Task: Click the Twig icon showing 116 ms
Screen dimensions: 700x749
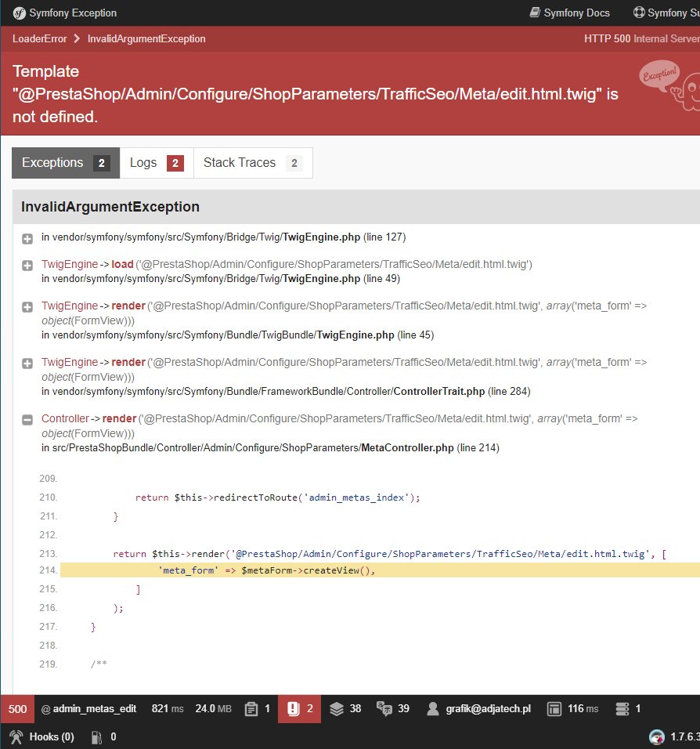Action: [554, 709]
